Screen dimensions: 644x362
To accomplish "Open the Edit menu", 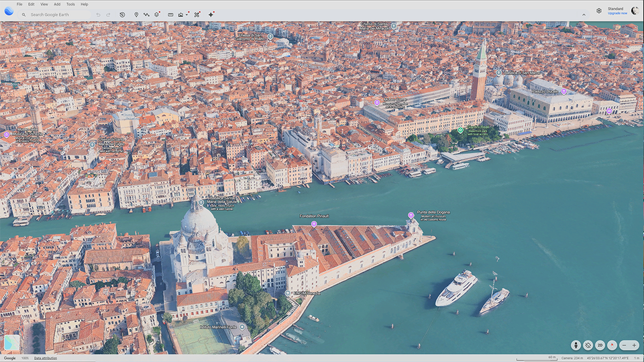I will point(32,4).
